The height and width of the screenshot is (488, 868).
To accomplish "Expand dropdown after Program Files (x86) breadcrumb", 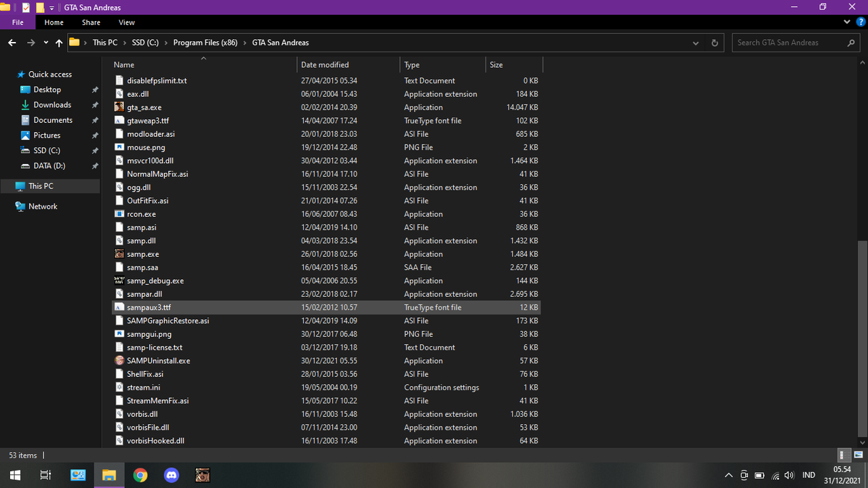I will pyautogui.click(x=245, y=43).
